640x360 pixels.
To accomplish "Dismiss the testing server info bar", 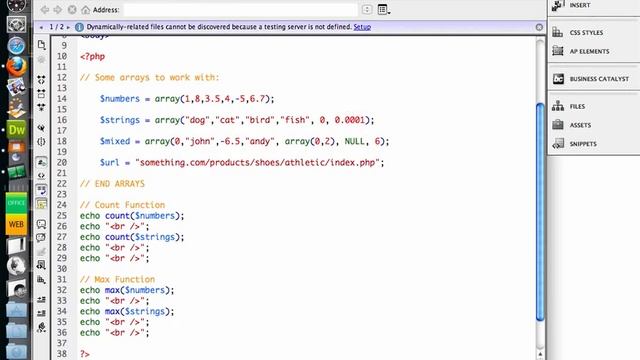I will [x=539, y=27].
